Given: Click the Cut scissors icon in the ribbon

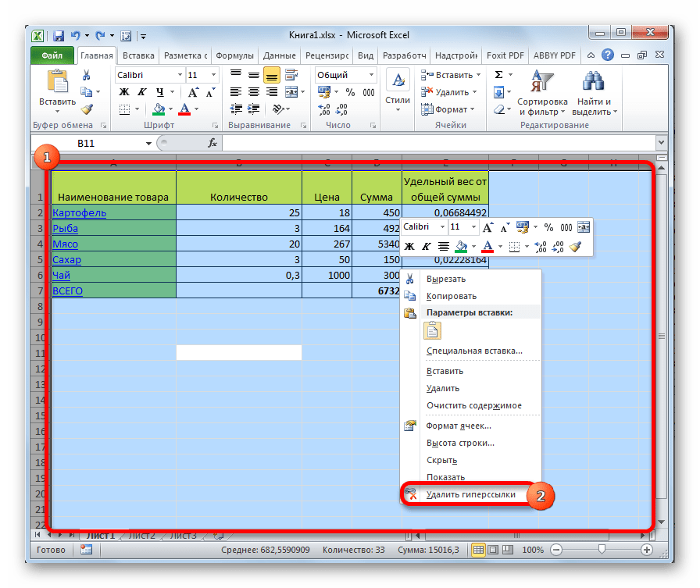Looking at the screenshot, I should [x=87, y=75].
